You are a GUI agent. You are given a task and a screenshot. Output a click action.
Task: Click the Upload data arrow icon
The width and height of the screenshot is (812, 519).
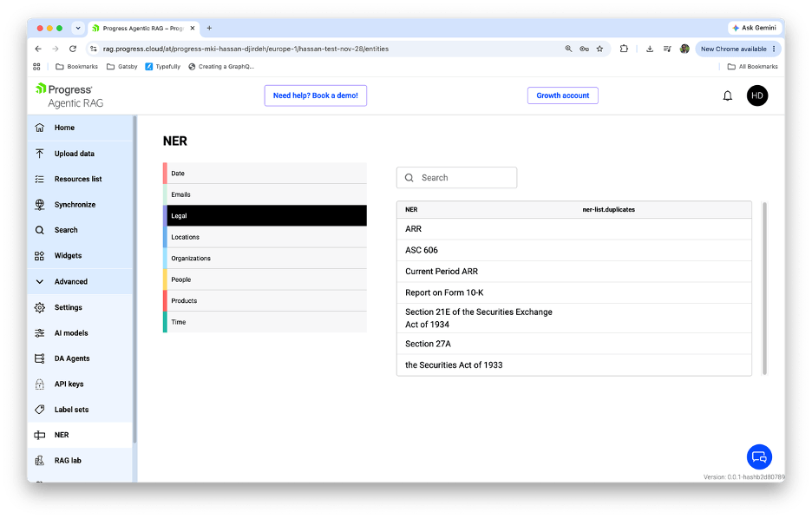(x=39, y=154)
